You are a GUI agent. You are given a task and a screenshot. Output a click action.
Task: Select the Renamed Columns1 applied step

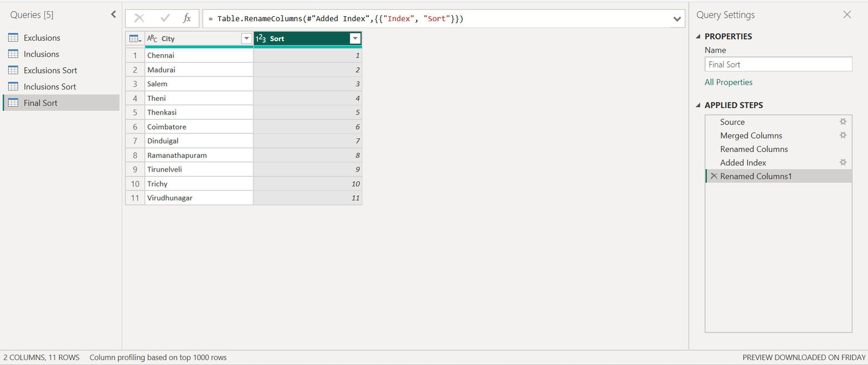(778, 176)
